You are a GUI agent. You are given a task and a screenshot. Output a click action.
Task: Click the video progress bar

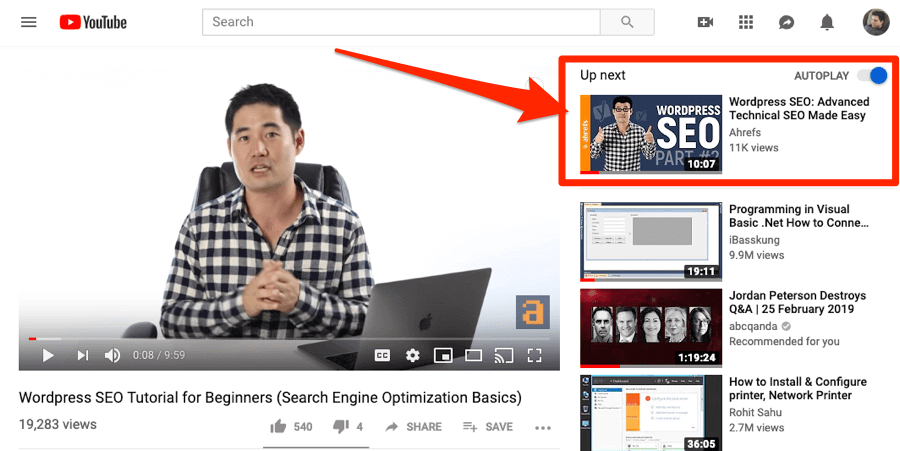tap(289, 339)
